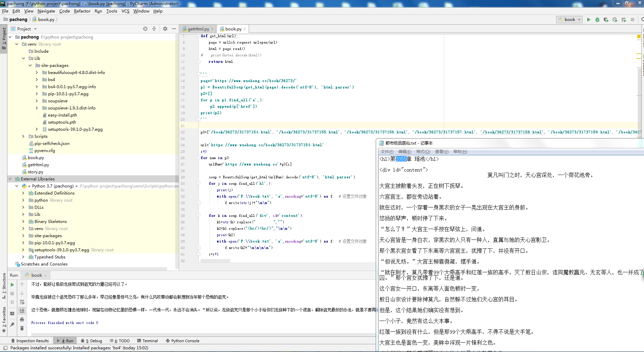The height and width of the screenshot is (352, 644).
Task: Locate current file with the crosshair icon
Action: coord(145,29)
